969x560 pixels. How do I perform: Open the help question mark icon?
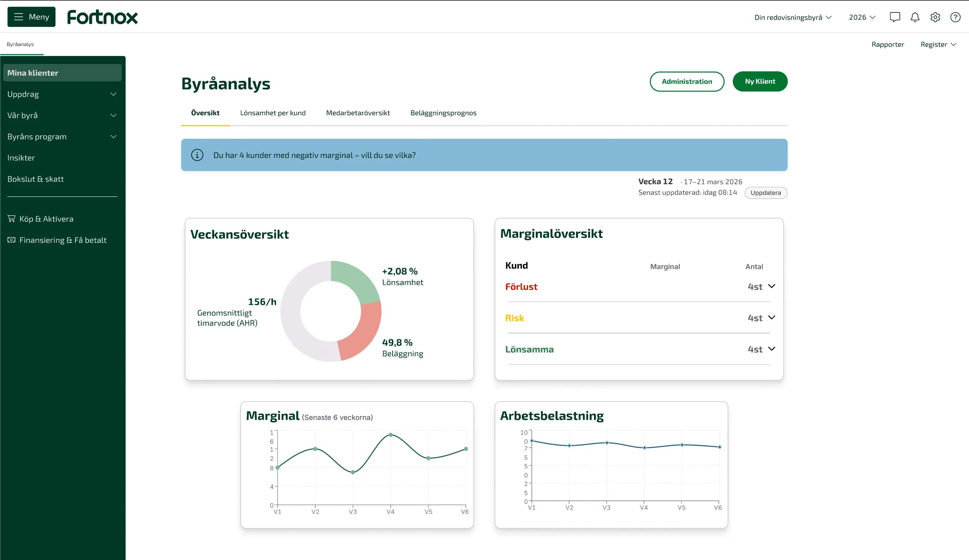(x=955, y=17)
